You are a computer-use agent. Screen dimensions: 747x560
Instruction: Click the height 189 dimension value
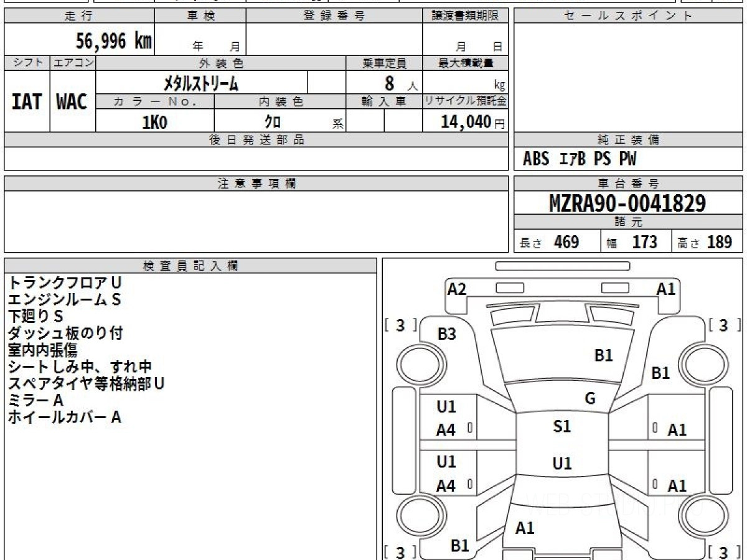(x=719, y=242)
